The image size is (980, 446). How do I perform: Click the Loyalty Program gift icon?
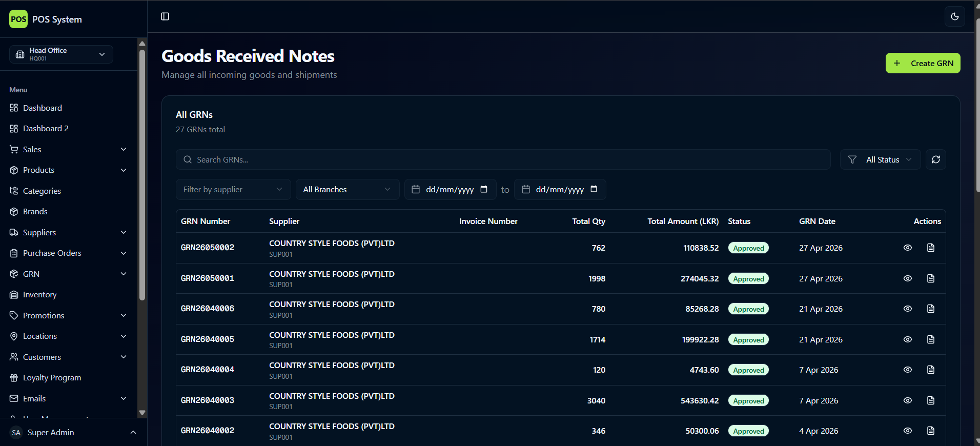[x=14, y=377]
